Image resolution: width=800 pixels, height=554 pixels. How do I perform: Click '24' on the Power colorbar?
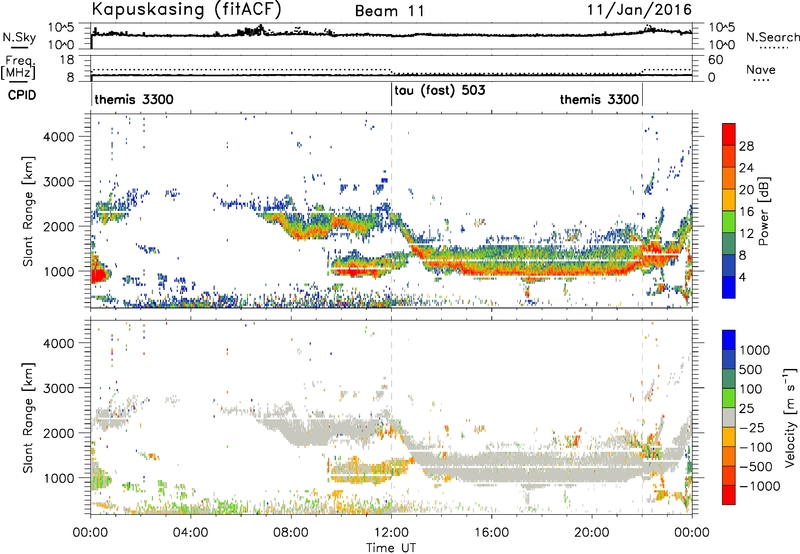[746, 168]
